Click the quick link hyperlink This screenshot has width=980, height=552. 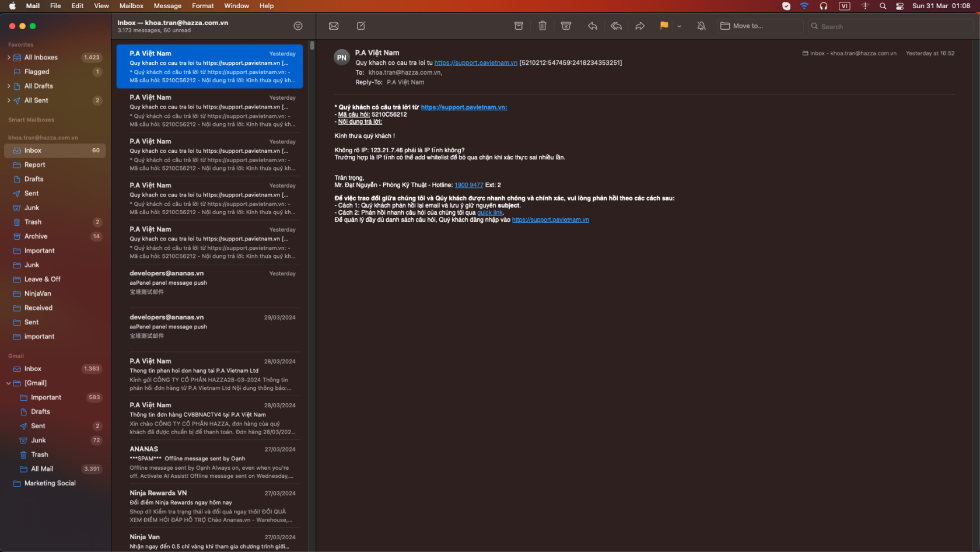[x=489, y=212]
